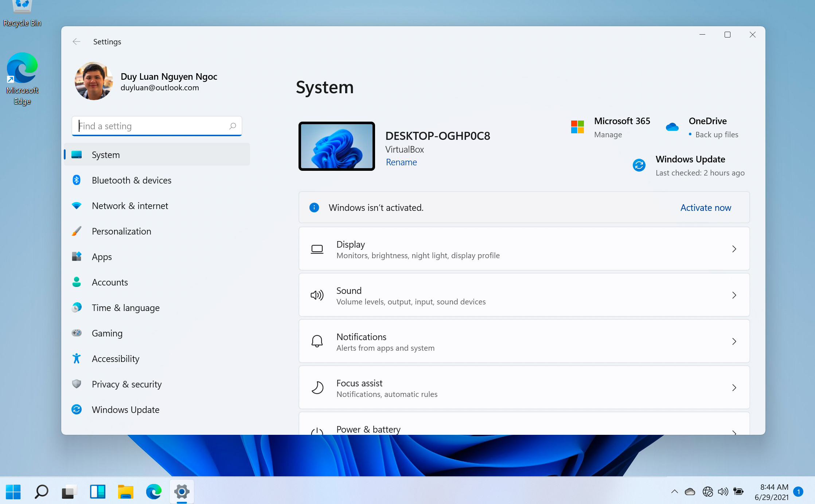815x504 pixels.
Task: Open the Notifications settings row
Action: (524, 342)
